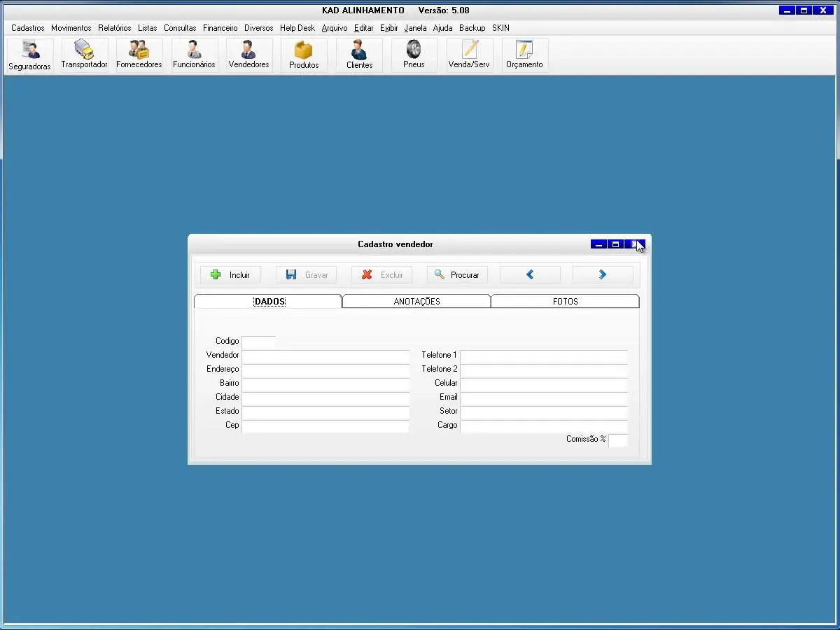Open the Seguradoras toolbar icon

pyautogui.click(x=29, y=55)
